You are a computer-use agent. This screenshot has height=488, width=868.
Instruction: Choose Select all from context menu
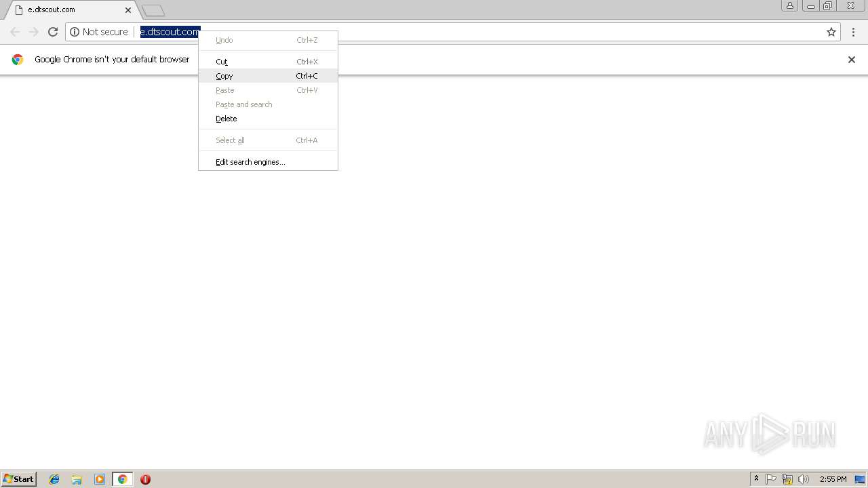[x=268, y=140]
